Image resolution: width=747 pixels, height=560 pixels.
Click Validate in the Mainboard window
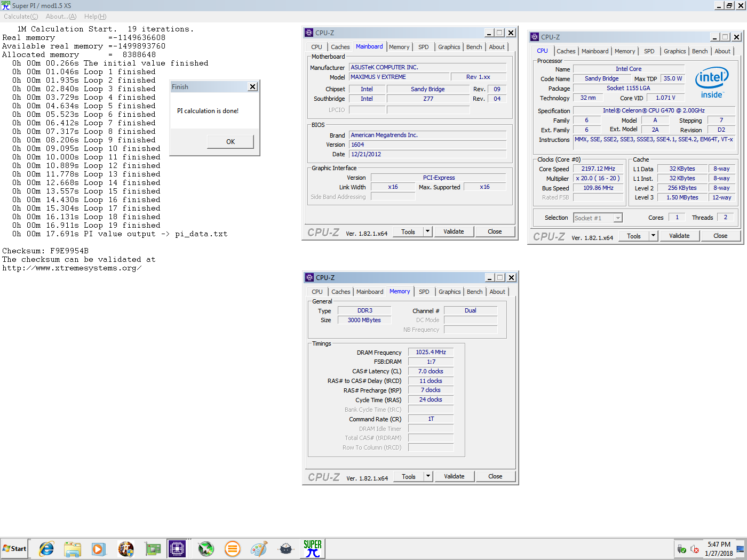coord(454,231)
